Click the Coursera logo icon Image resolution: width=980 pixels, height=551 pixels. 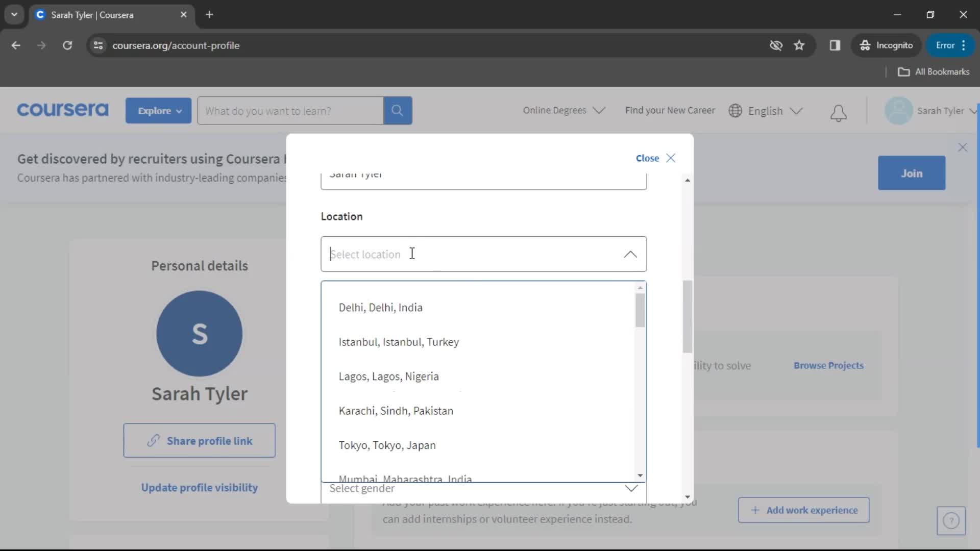tap(62, 109)
